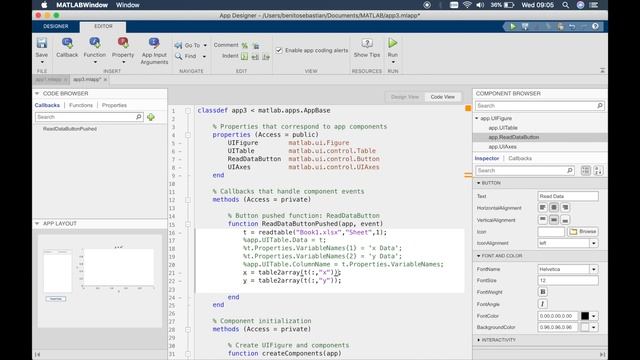This screenshot has width=640, height=360.
Task: Click the quick-access Run icon in title strip
Action: [x=513, y=27]
